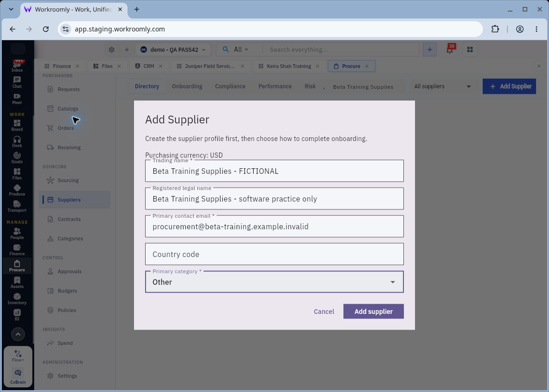Screen dimensions: 549x392
Task: Open the Inventory box icon
Action: tap(17, 299)
